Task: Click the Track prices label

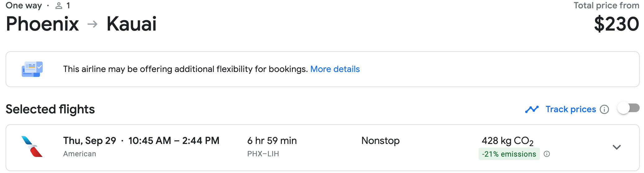Action: click(x=571, y=109)
